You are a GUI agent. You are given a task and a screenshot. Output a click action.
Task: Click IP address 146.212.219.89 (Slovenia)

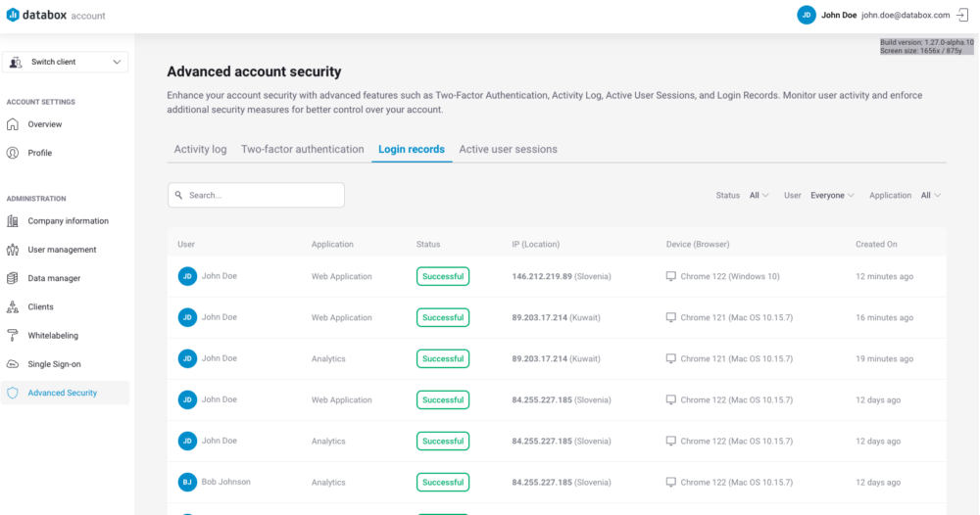[562, 276]
